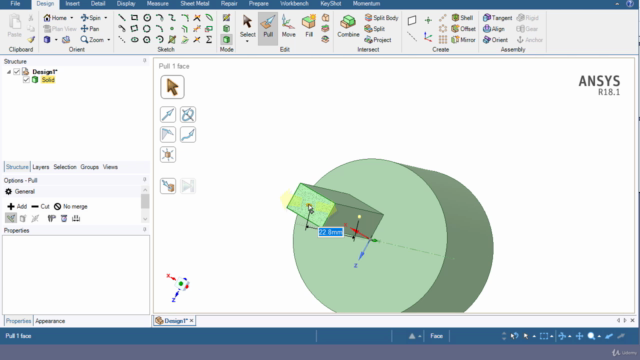
Task: Toggle the Solid body visibility checkbox
Action: [26, 80]
